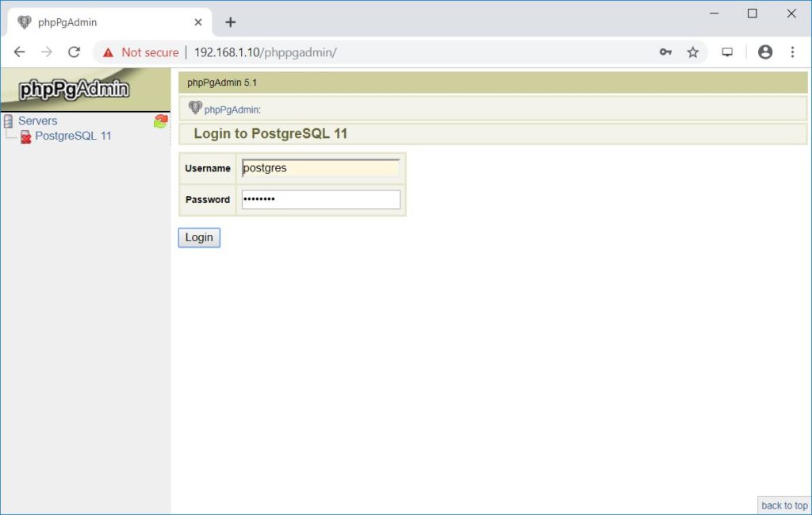Screen dimensions: 812x515
Task: Click the address bar URL
Action: pos(265,52)
